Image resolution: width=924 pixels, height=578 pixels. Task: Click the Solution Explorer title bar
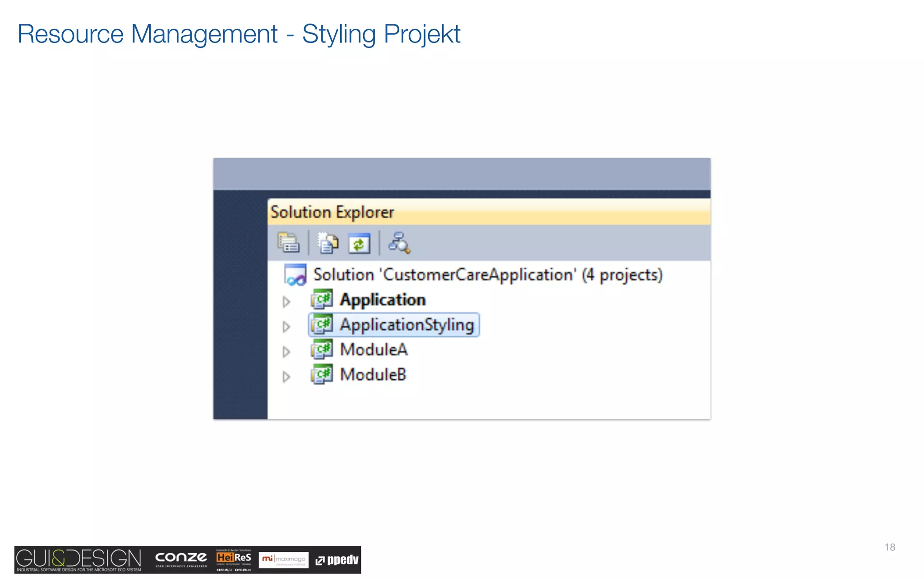click(x=489, y=212)
